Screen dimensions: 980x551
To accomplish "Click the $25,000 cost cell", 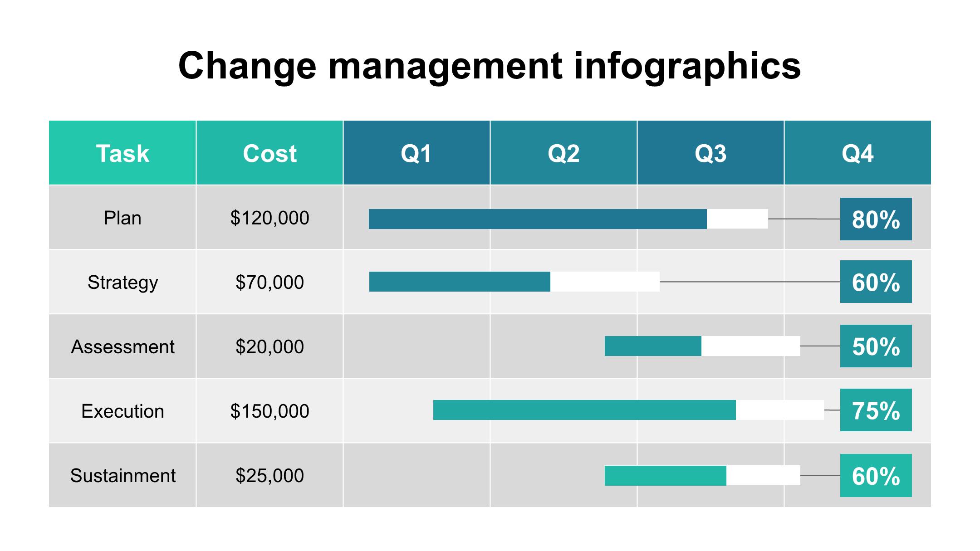I will [269, 476].
